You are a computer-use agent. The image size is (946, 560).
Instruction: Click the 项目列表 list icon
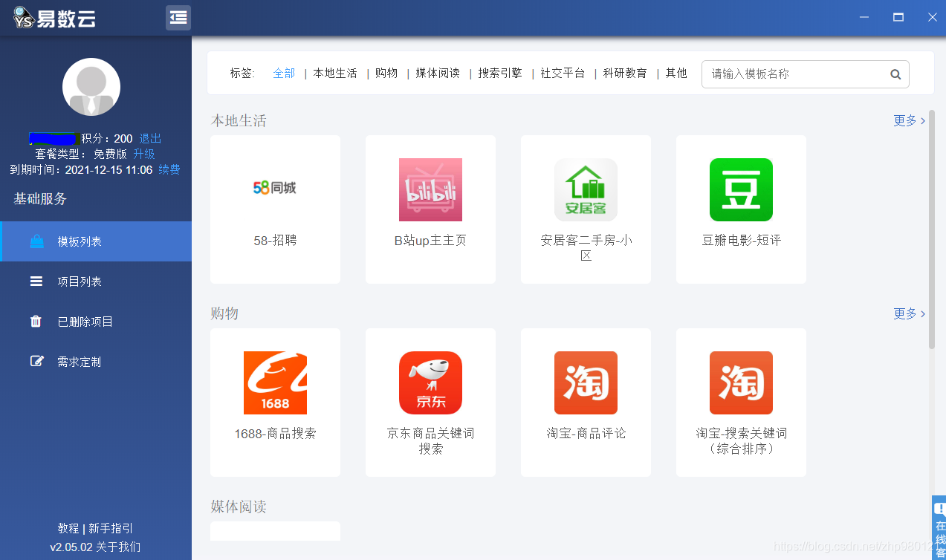coord(36,281)
